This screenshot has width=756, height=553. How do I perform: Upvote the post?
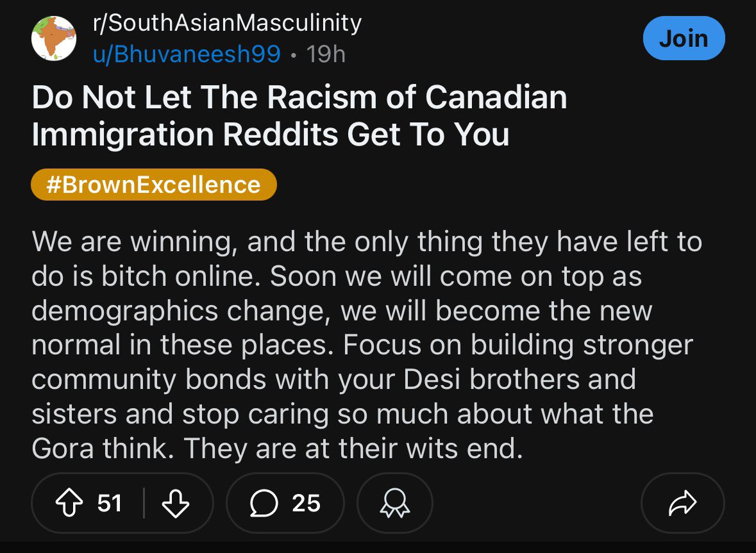click(69, 503)
